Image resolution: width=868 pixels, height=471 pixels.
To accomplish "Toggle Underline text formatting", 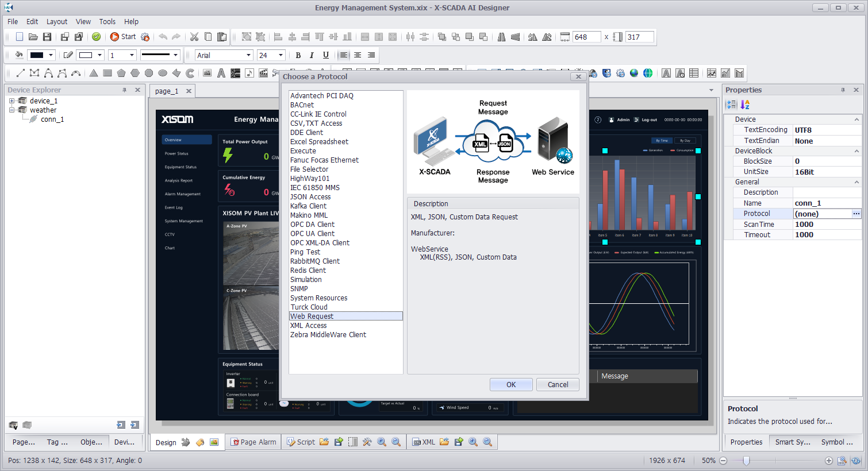I will 326,55.
